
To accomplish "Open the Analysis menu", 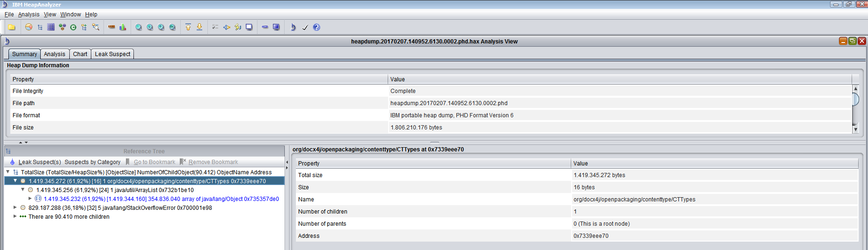I will (29, 14).
